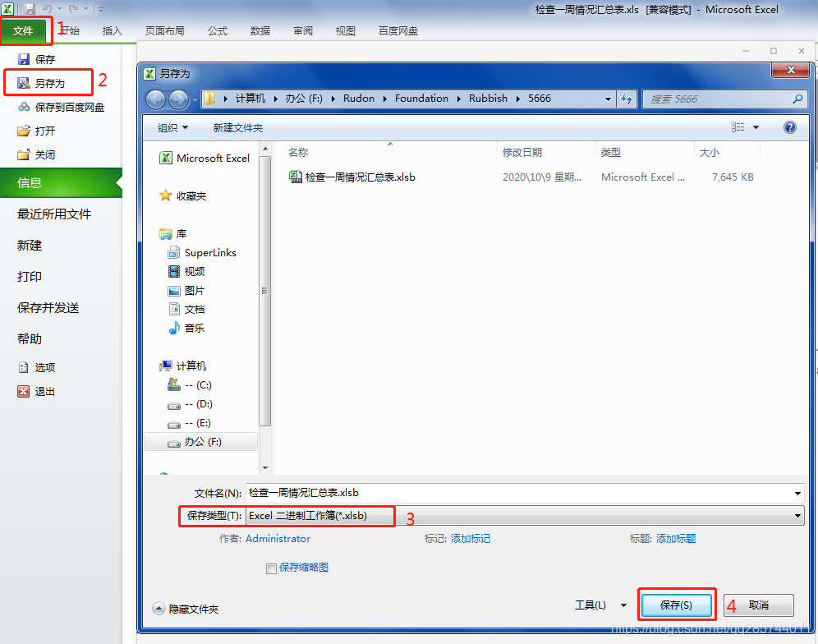
Task: Open recent locations dropdown beside navigation arrows
Action: [195, 99]
